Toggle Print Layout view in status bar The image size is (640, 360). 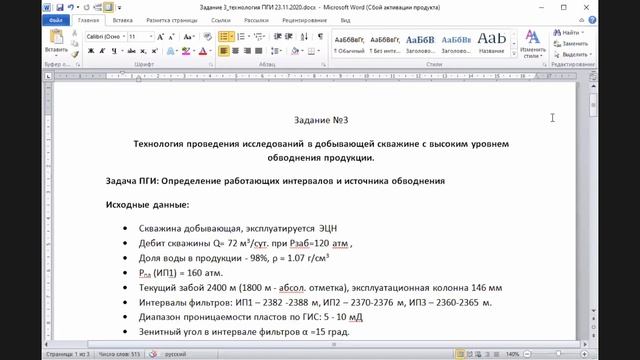coord(460,354)
